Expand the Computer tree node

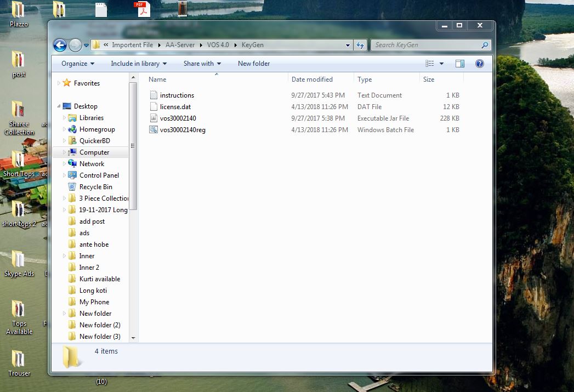tap(64, 152)
